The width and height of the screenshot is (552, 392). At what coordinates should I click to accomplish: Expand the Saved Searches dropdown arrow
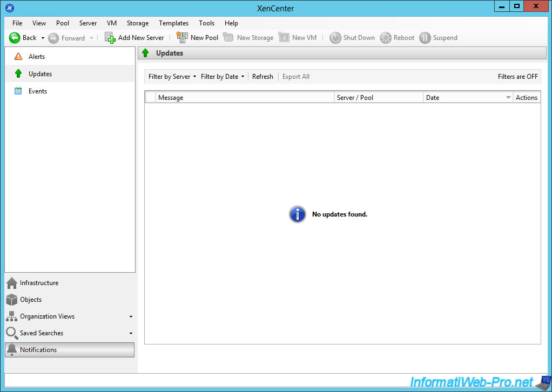pyautogui.click(x=131, y=333)
